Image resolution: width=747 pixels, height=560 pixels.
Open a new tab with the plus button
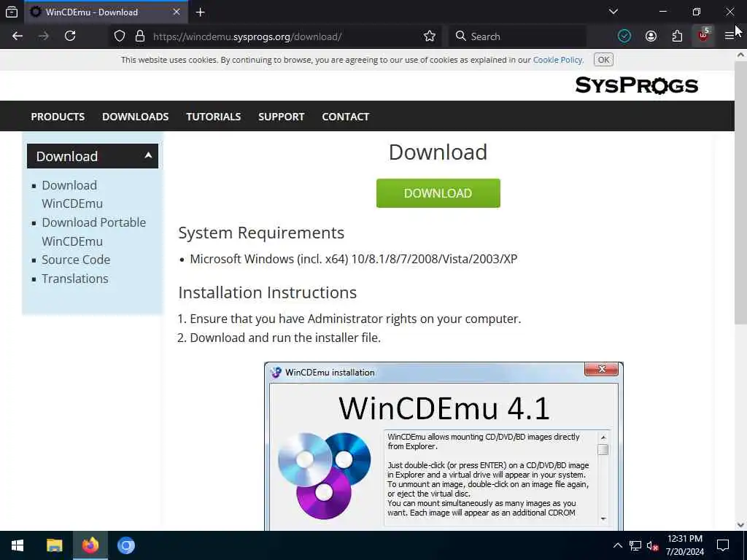pyautogui.click(x=200, y=12)
